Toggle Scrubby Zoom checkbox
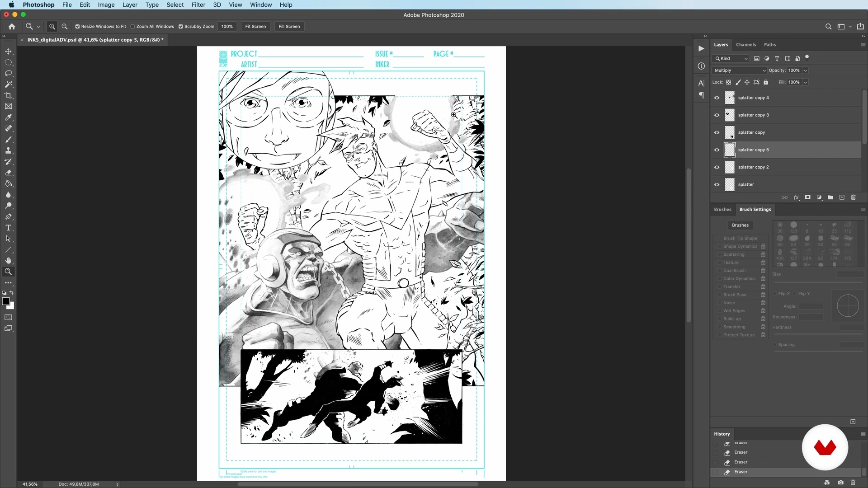The width and height of the screenshot is (868, 488). 181,27
